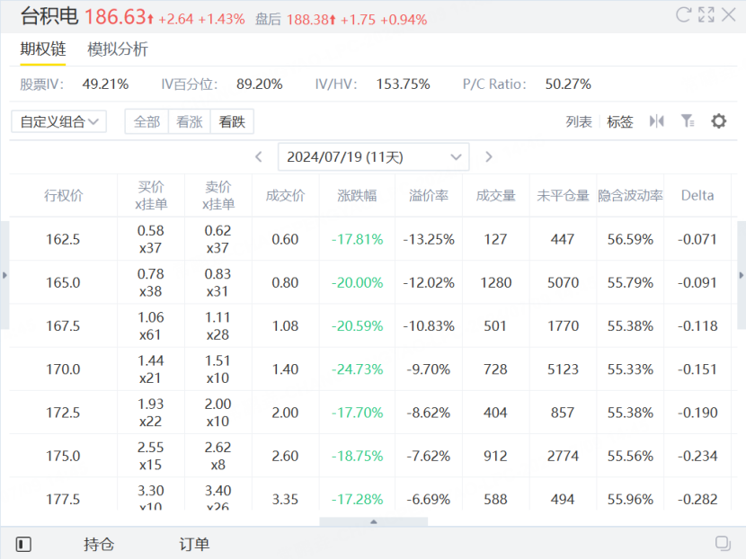Click the pop-out window icon at bottom right

(723, 543)
